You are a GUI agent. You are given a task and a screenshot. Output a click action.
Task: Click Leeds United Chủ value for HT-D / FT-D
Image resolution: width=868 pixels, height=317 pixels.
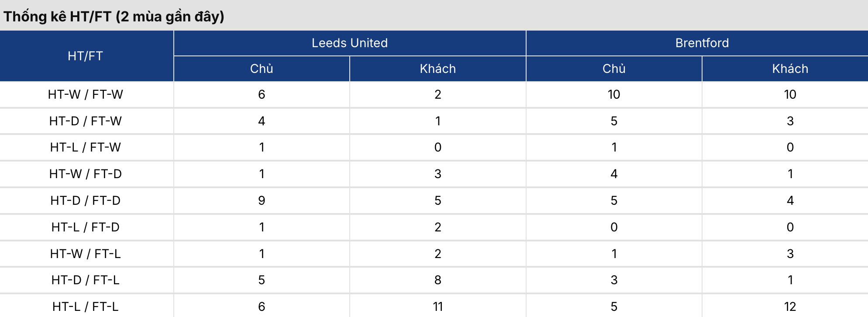click(262, 200)
